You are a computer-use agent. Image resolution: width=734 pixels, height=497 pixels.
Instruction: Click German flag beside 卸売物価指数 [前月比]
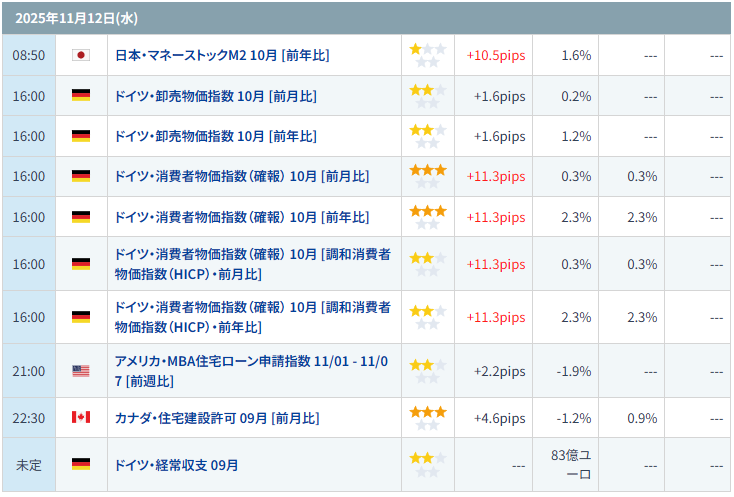coord(81,96)
